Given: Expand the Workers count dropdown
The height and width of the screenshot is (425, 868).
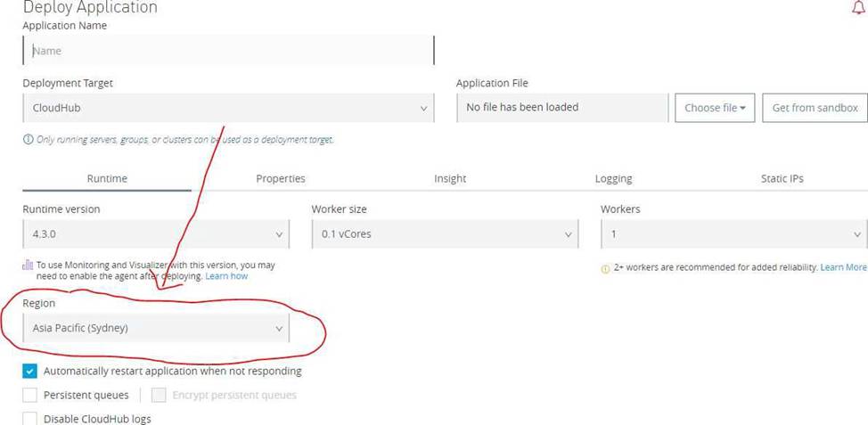Looking at the screenshot, I should tap(733, 234).
